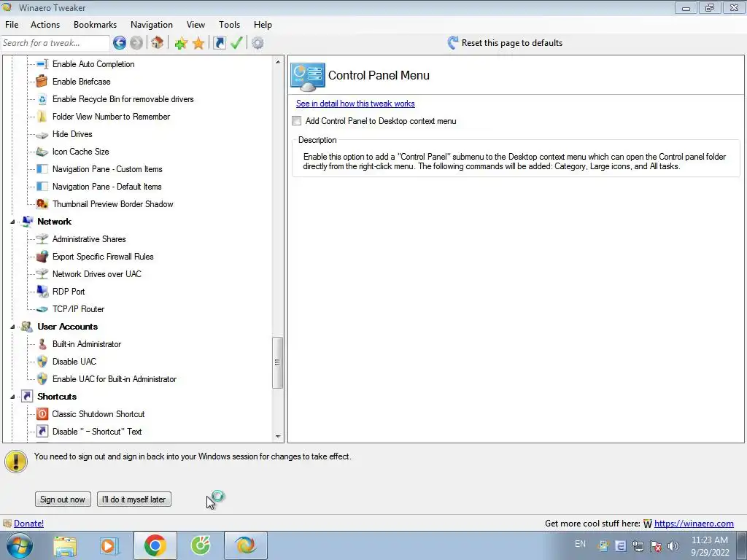Select Administrative Shares in tree
747x560 pixels.
click(x=89, y=239)
